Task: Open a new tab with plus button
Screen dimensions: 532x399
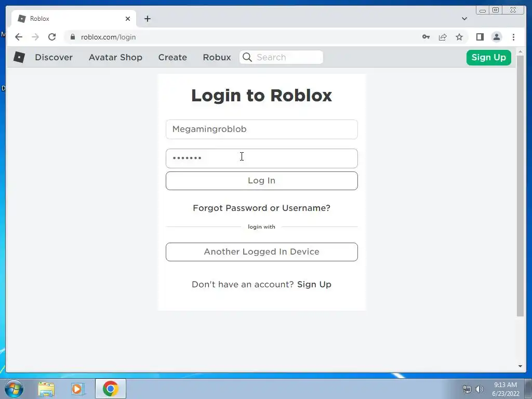Action: [x=147, y=19]
